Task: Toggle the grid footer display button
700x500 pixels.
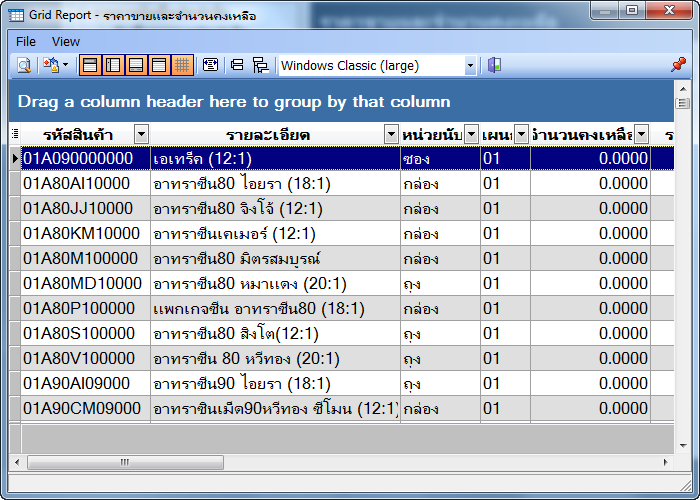Action: tap(136, 65)
